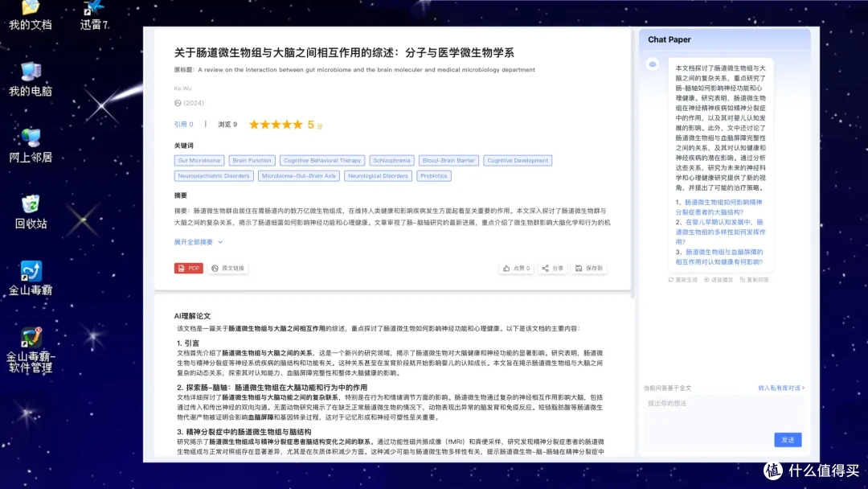
Task: Select the Schizophrenia keyword tag
Action: tap(391, 161)
